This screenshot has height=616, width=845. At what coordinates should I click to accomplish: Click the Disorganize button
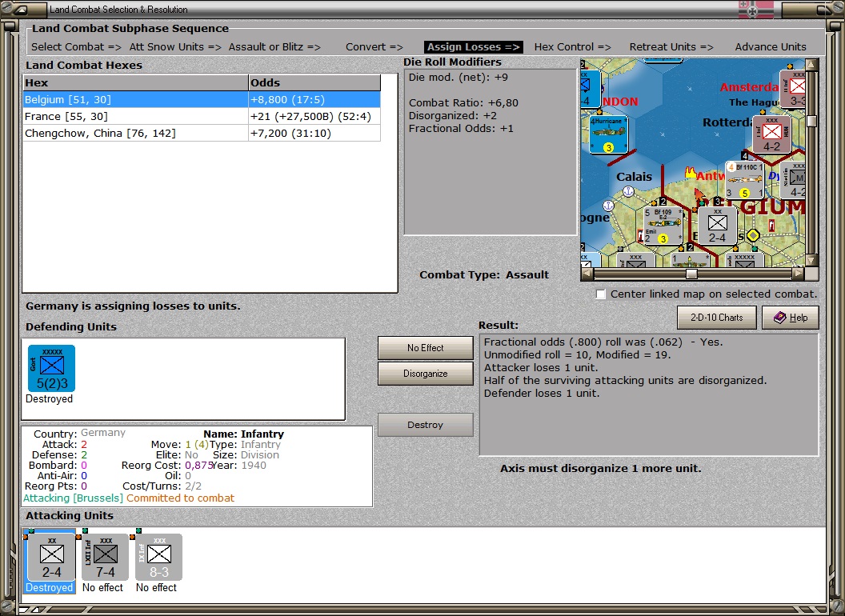coord(425,374)
